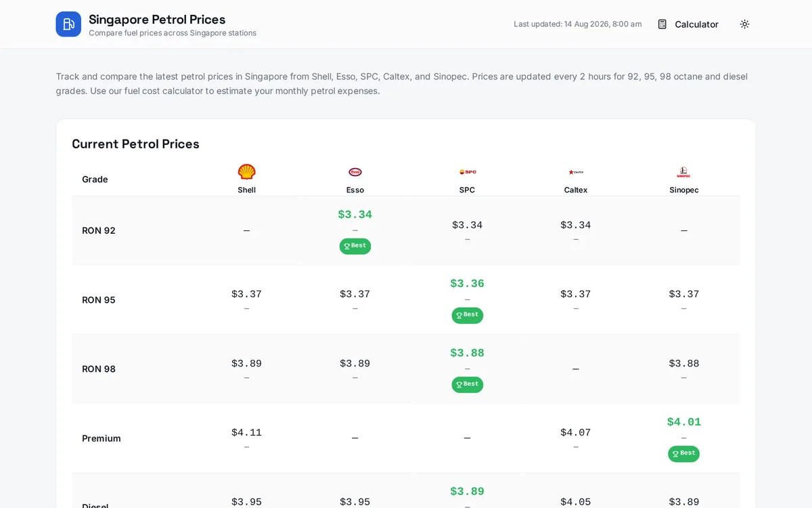The image size is (812, 508).
Task: Click the SPC logo in table header
Action: pyautogui.click(x=468, y=172)
